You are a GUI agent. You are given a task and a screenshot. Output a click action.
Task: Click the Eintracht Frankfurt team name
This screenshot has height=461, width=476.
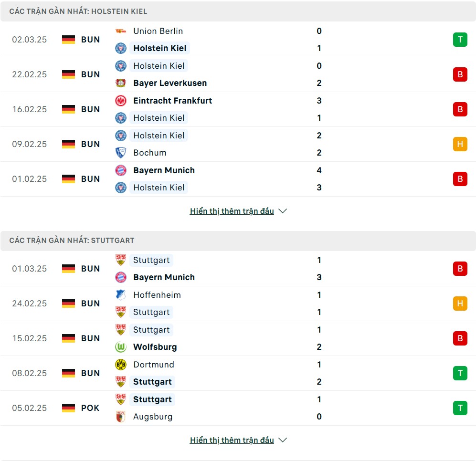pos(172,101)
